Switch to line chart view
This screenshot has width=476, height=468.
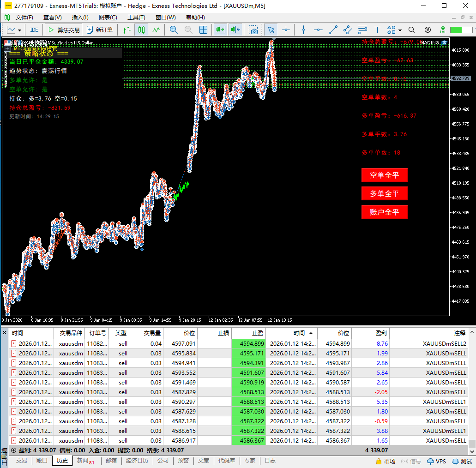tap(156, 30)
